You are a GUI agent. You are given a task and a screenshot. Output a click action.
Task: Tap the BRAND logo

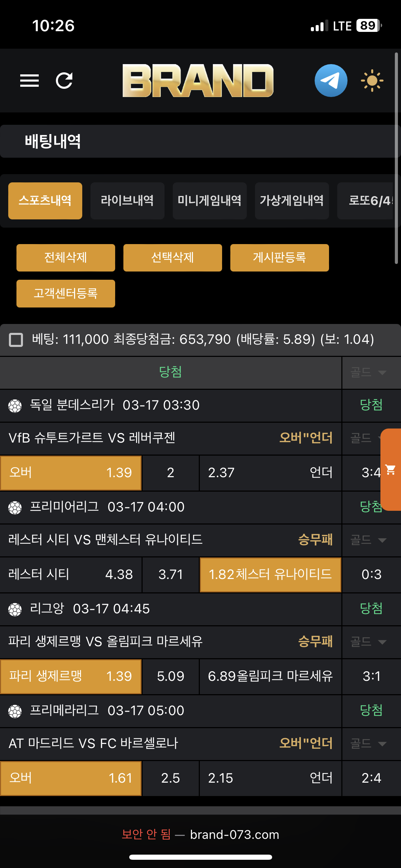click(198, 81)
